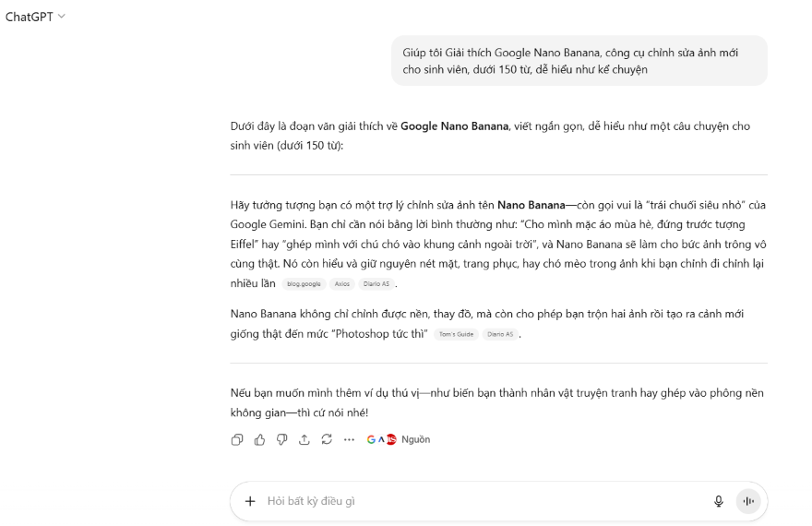812x526 pixels.
Task: Regenerate the response
Action: pyautogui.click(x=327, y=440)
